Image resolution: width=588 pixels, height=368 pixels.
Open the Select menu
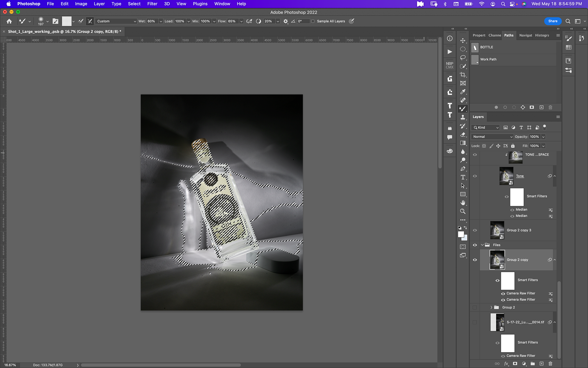[134, 4]
